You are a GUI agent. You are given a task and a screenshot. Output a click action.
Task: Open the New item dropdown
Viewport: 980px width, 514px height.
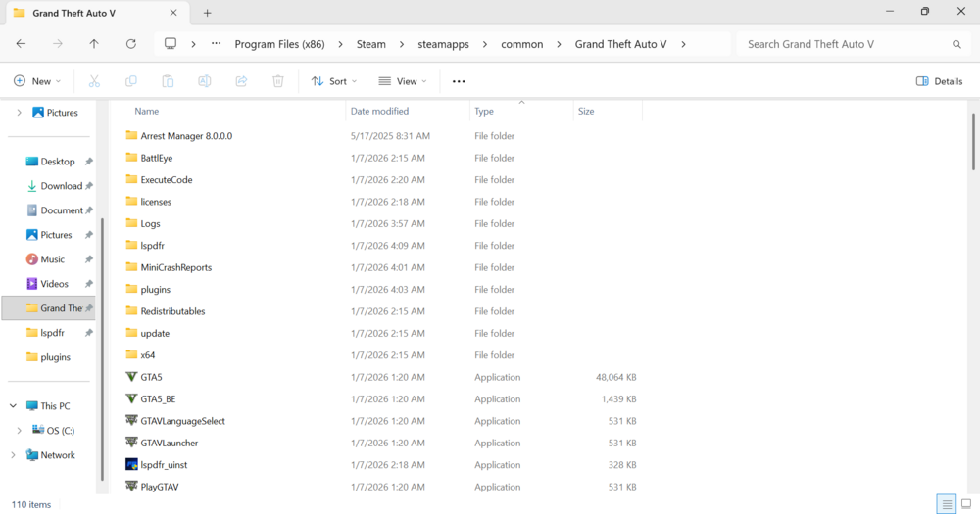(37, 81)
